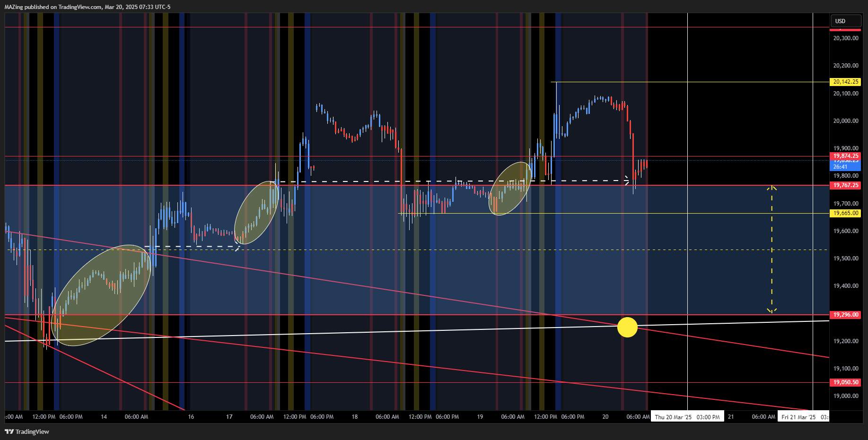
Task: Click the 26:41 bar countdown label
Action: (x=845, y=167)
